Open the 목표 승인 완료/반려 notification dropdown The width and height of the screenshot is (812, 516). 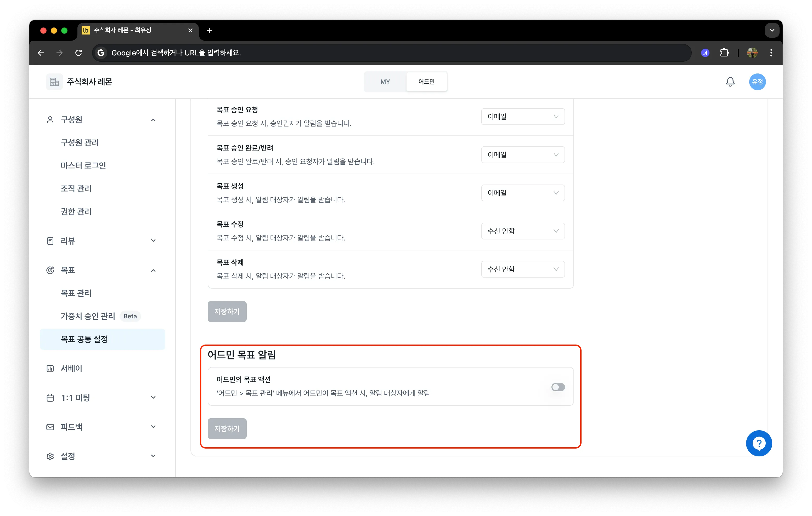523,155
